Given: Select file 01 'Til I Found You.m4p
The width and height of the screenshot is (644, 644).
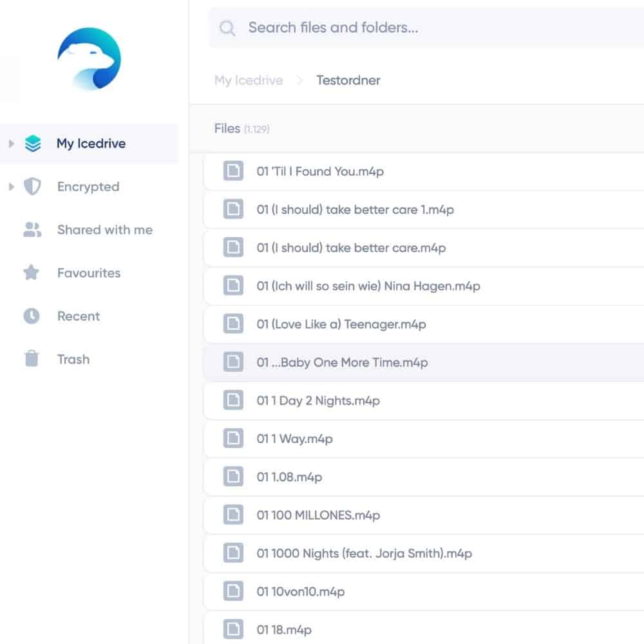Looking at the screenshot, I should click(x=424, y=171).
